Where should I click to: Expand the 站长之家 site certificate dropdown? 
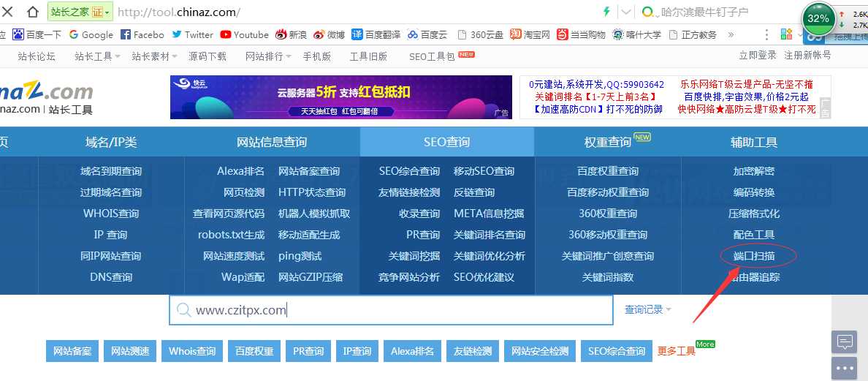tap(81, 12)
